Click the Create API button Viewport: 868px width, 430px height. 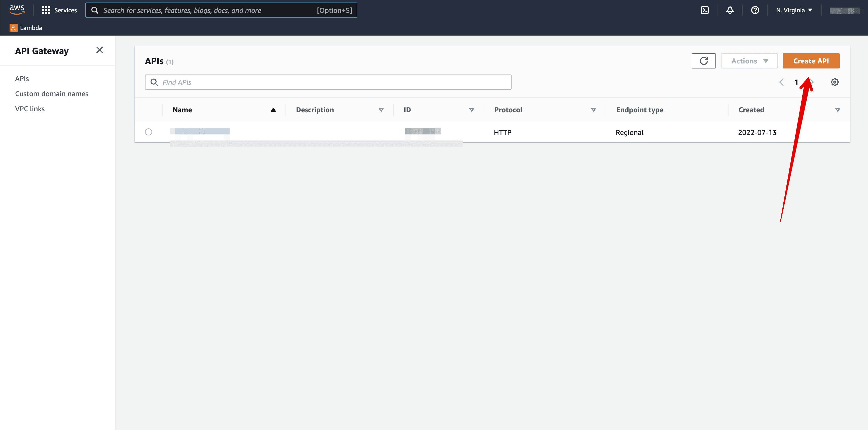point(811,61)
